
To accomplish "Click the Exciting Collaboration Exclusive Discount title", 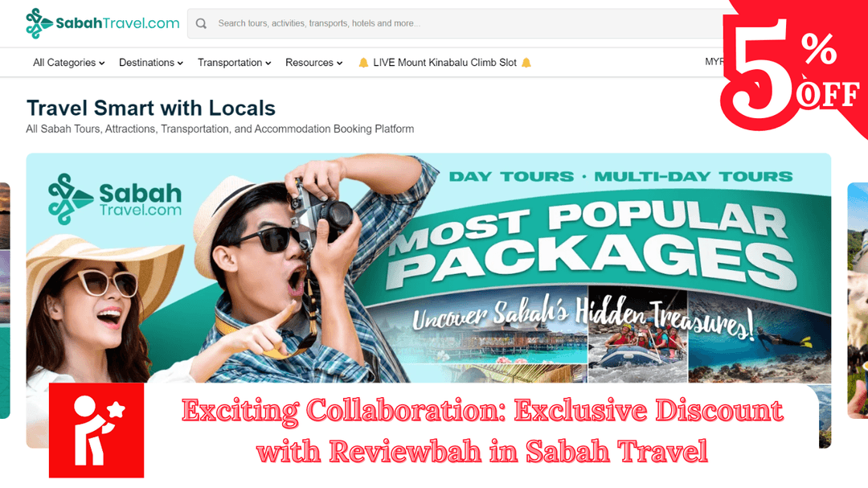I will (x=482, y=430).
